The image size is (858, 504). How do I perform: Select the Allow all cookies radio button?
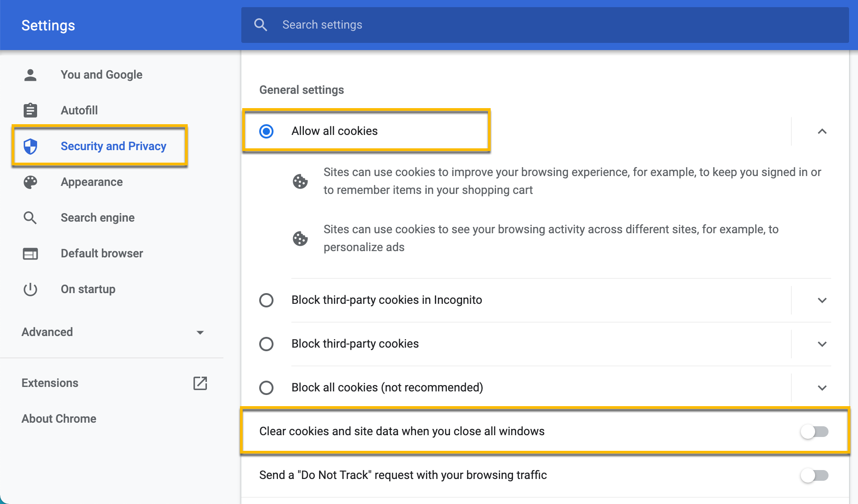click(266, 131)
